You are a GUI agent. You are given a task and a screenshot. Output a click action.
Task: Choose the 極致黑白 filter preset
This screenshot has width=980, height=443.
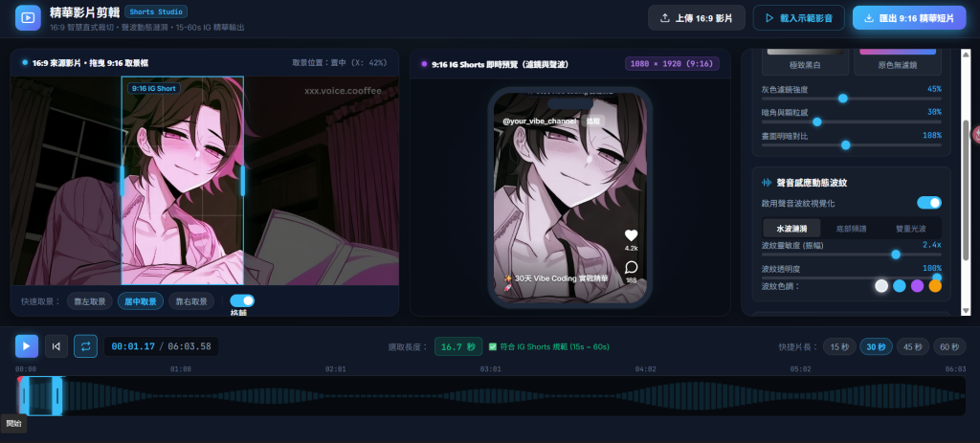click(805, 62)
